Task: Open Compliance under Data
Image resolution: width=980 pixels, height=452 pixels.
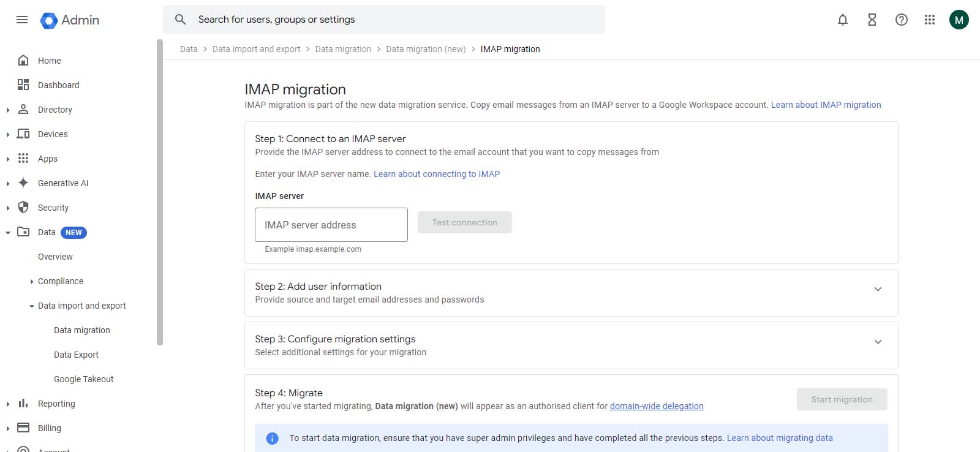Action: click(x=61, y=281)
